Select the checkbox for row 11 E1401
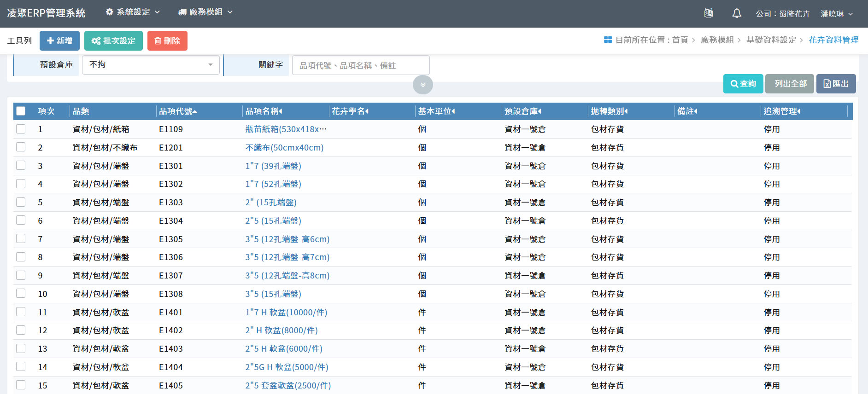This screenshot has width=868, height=394. 21,312
